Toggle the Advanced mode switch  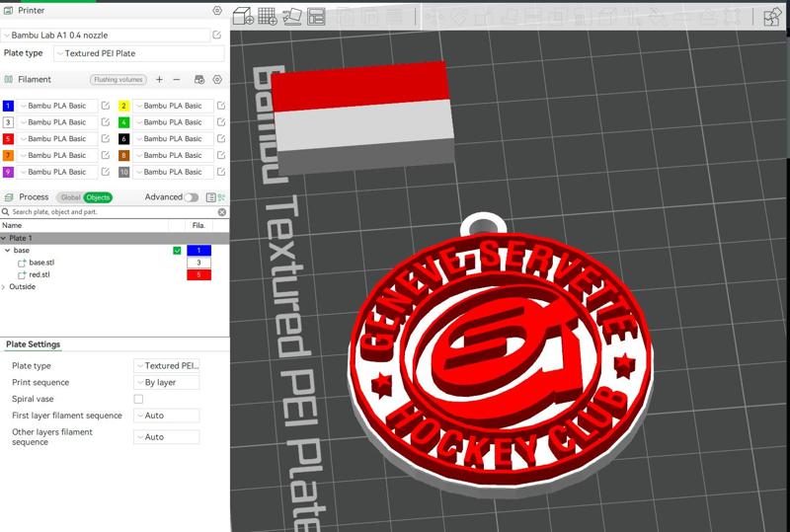pyautogui.click(x=191, y=197)
